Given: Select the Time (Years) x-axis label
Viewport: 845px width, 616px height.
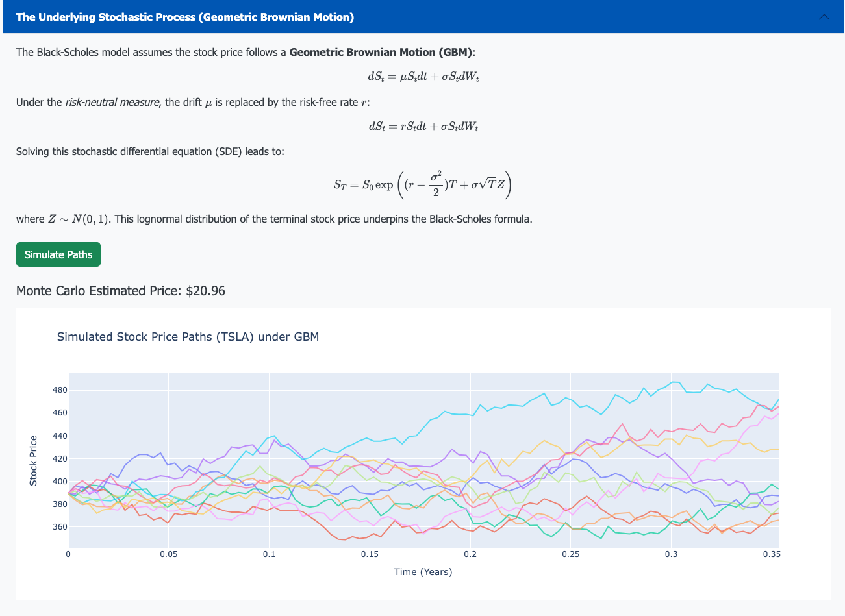Looking at the screenshot, I should 423,572.
